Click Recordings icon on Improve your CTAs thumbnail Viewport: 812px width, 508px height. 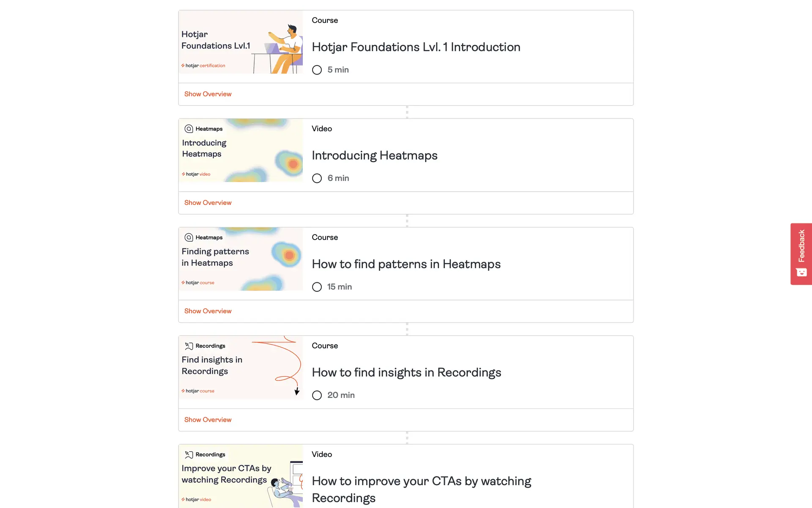click(189, 455)
